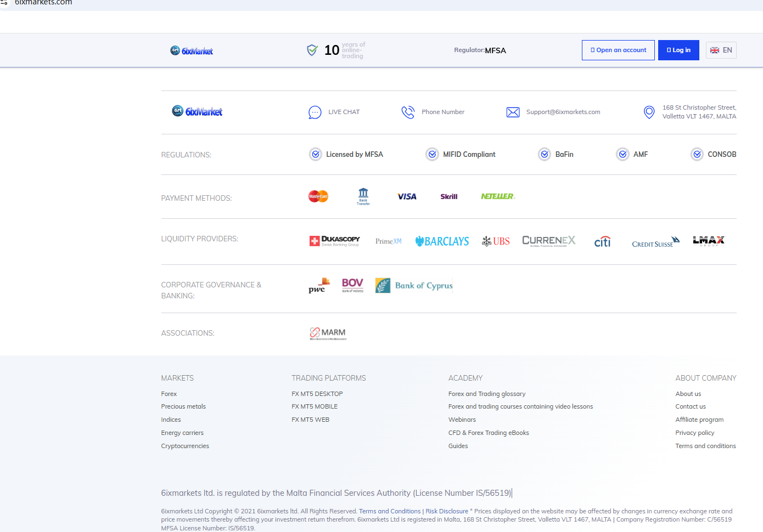763x532 pixels.
Task: Click the Phone Number link
Action: coord(443,112)
